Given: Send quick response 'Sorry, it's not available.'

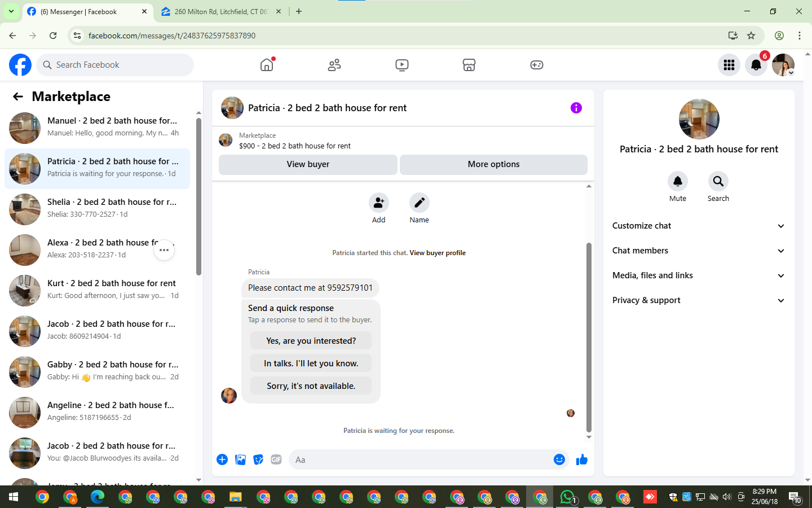Looking at the screenshot, I should click(311, 386).
